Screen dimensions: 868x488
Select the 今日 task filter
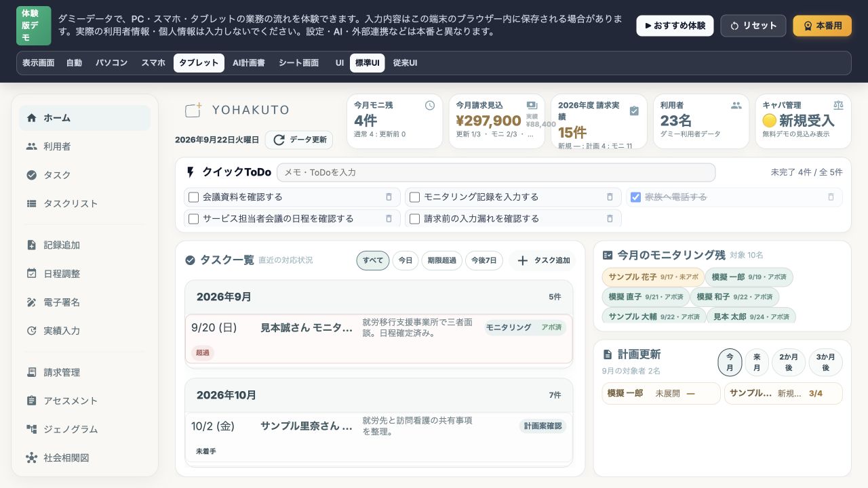click(405, 260)
